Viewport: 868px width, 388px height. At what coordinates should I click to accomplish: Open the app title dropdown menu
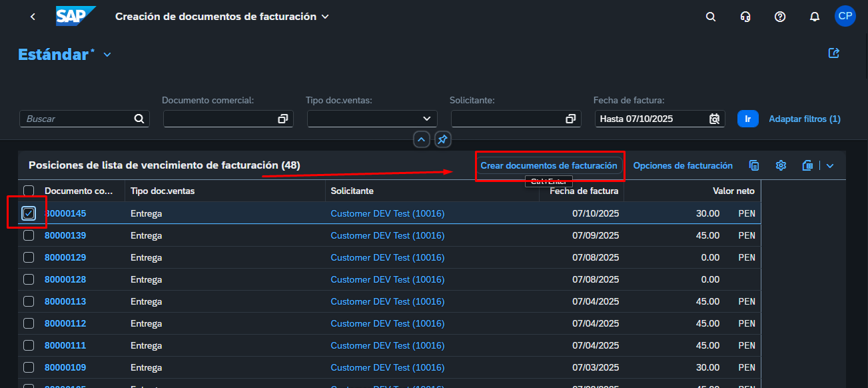point(325,17)
